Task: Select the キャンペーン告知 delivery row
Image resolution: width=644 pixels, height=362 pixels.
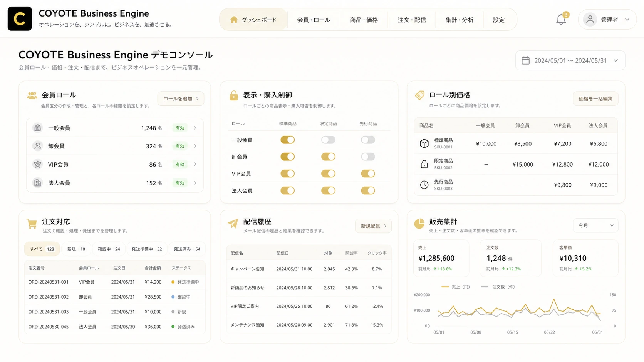Action: [x=309, y=269]
